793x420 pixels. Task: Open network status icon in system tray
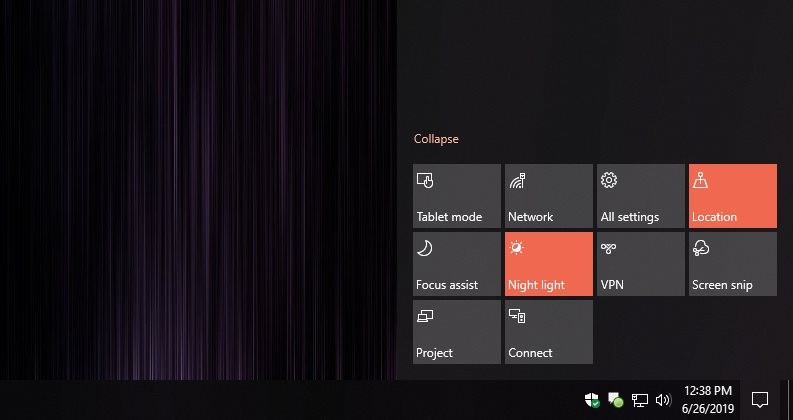[x=639, y=400]
